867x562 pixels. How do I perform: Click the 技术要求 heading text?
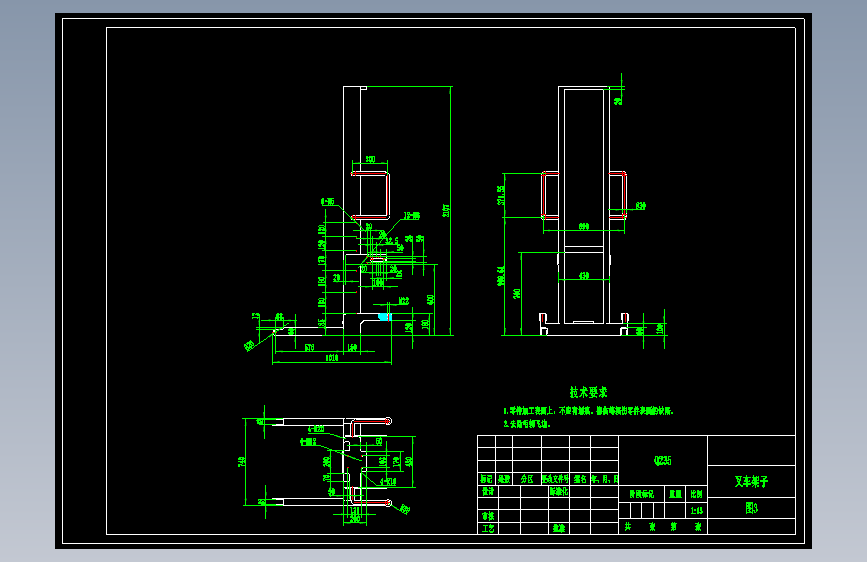[x=588, y=392]
